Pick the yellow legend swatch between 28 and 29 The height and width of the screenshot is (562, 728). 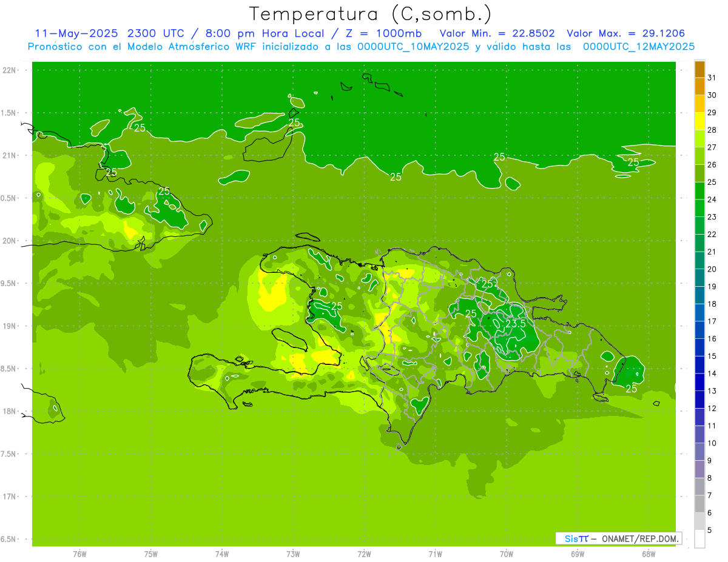click(x=699, y=121)
